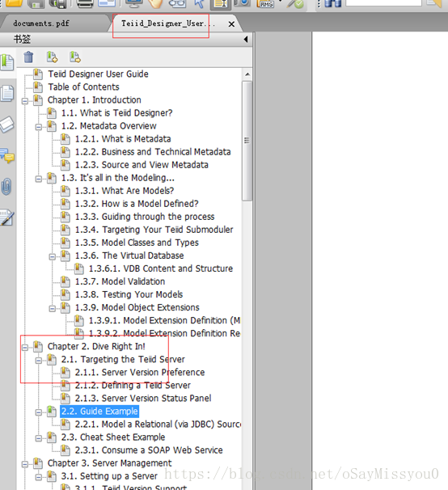Collapse the 1.2. Metadata Overview node
This screenshot has height=490, width=448.
pyautogui.click(x=39, y=127)
